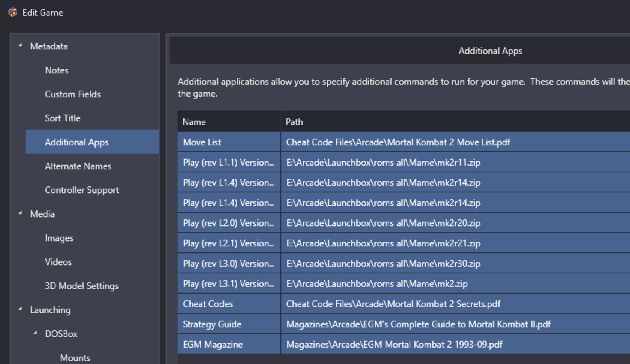Select Mounts under DOSBox

[x=75, y=358]
